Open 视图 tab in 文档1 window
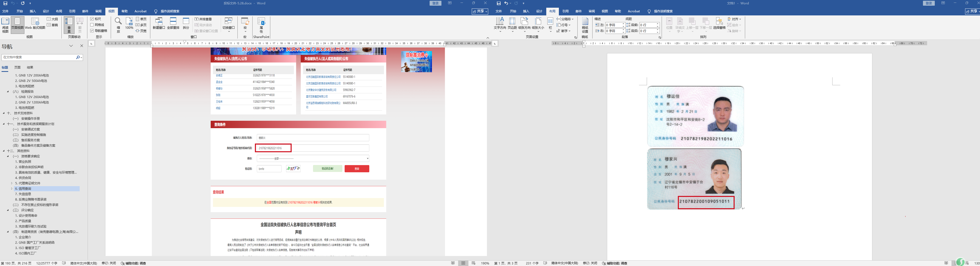This screenshot has width=980, height=266. tap(605, 11)
